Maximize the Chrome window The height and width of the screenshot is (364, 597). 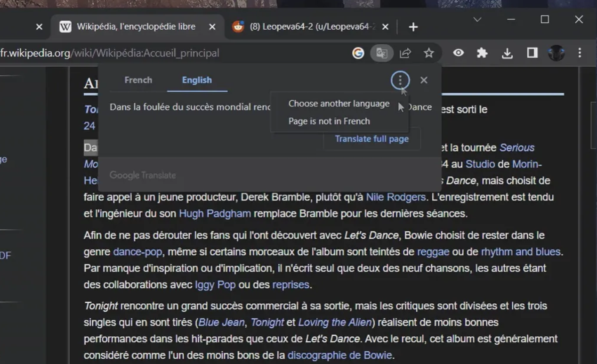(x=545, y=20)
